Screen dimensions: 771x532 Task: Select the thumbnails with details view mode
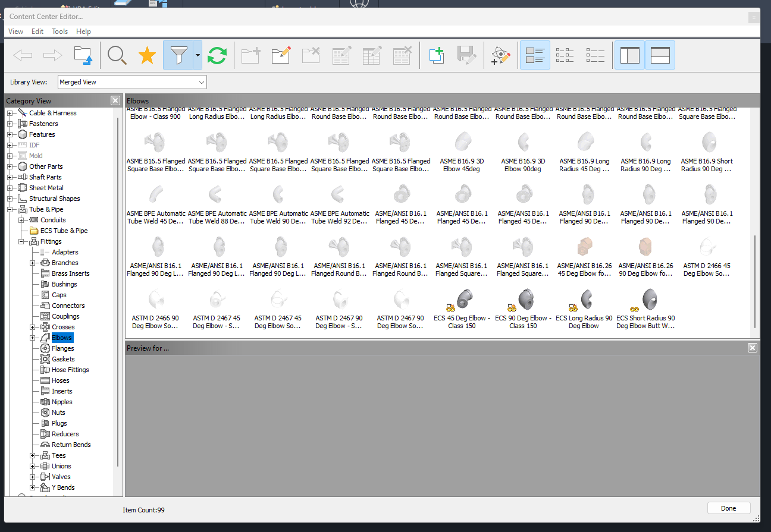tap(534, 55)
